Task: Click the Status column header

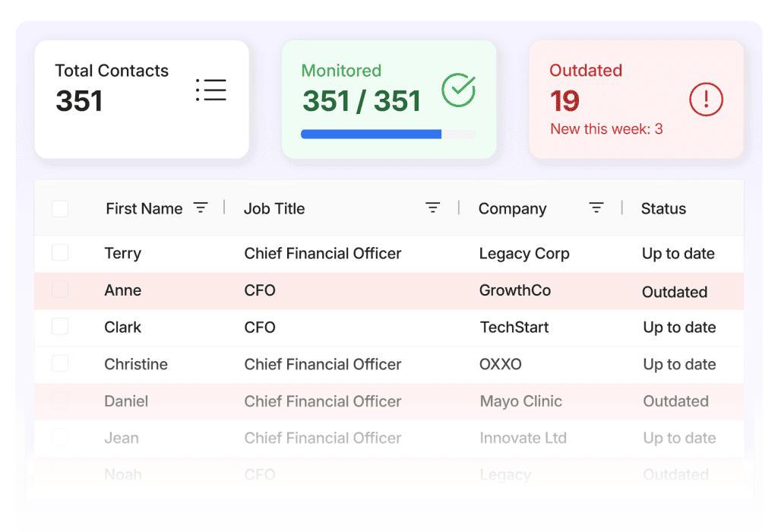Action: [x=663, y=209]
